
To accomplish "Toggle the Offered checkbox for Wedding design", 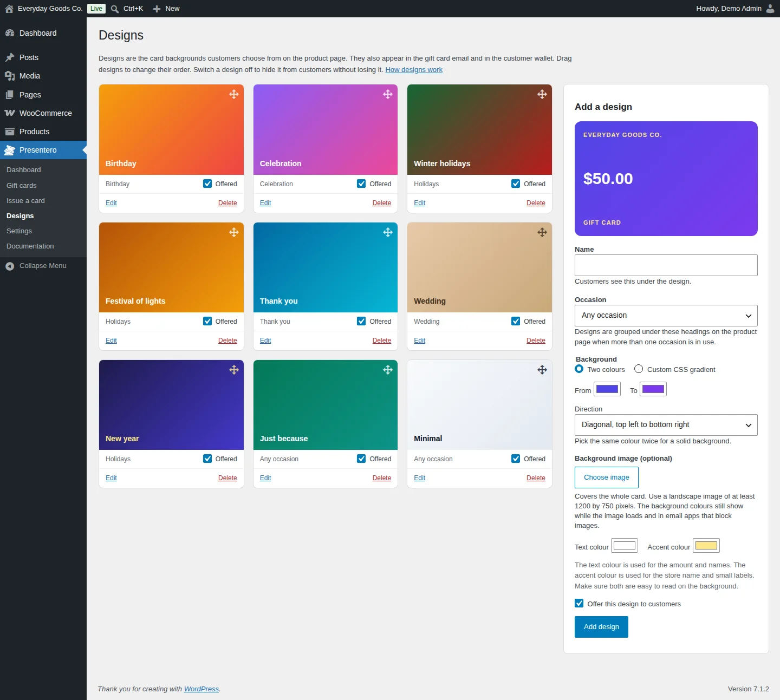I will point(516,321).
